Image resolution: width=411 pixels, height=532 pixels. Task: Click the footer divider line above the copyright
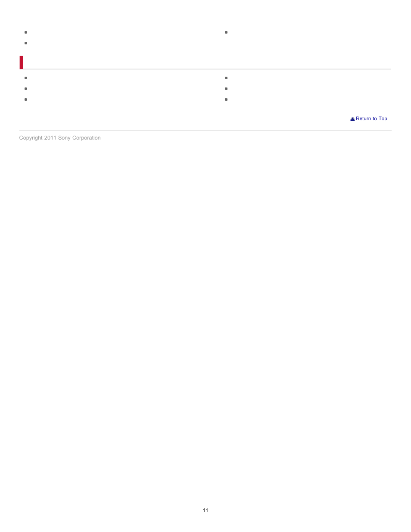[205, 131]
